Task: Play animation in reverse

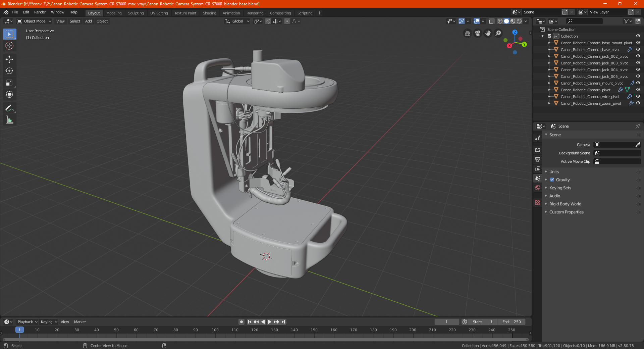Action: (263, 322)
